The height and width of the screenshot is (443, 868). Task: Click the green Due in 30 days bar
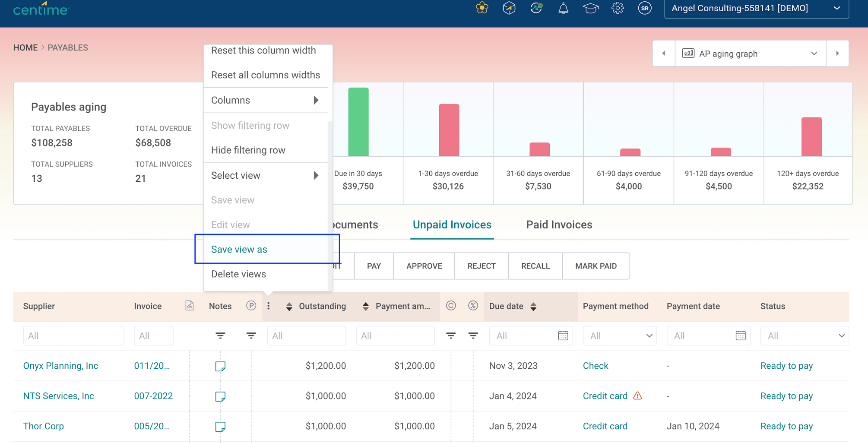(358, 122)
